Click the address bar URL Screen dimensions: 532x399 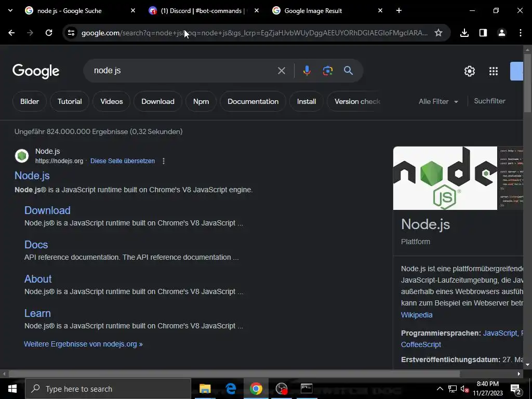point(255,33)
